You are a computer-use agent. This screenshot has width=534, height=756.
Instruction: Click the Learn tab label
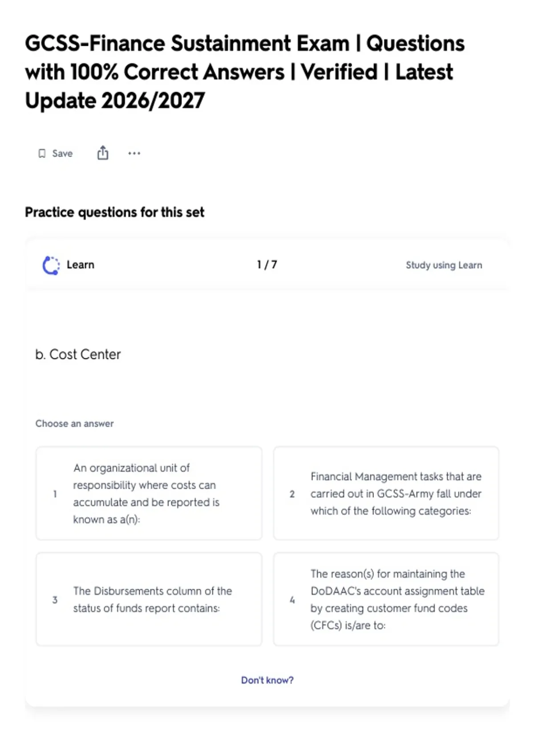[x=81, y=265]
